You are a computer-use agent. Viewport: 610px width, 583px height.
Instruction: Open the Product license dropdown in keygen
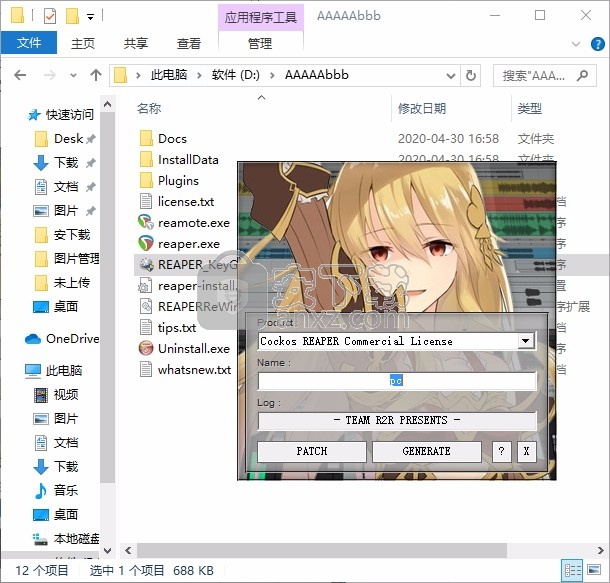[525, 341]
